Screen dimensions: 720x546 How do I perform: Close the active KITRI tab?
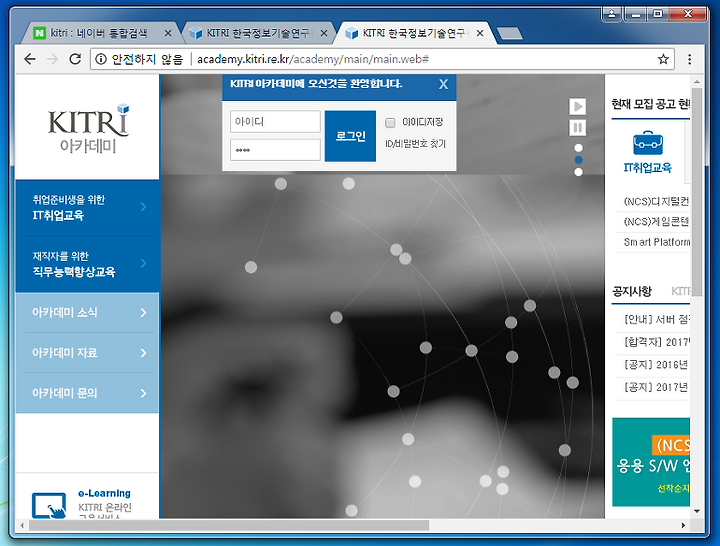pyautogui.click(x=480, y=33)
